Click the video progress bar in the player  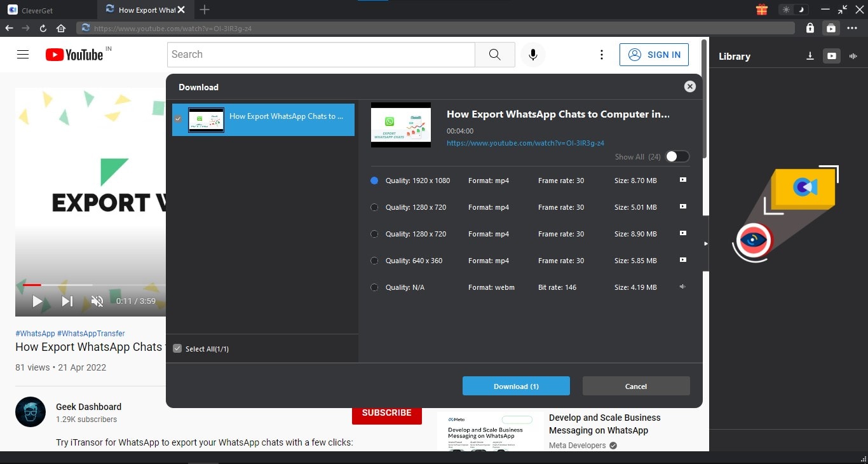[89, 285]
